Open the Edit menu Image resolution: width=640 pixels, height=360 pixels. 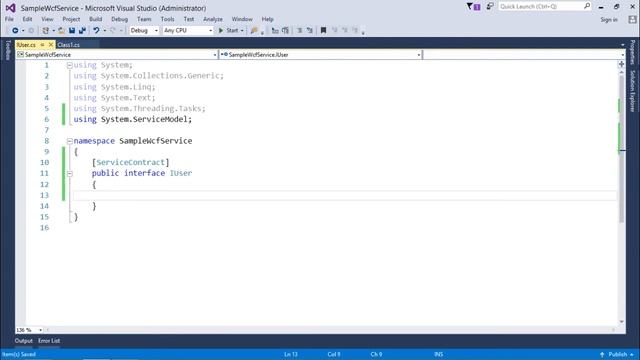point(27,19)
